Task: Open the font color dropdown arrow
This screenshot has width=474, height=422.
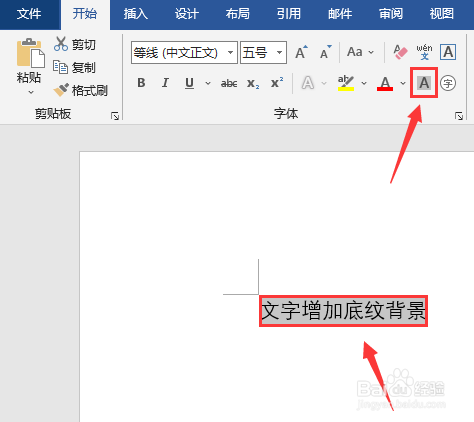Action: tap(403, 83)
